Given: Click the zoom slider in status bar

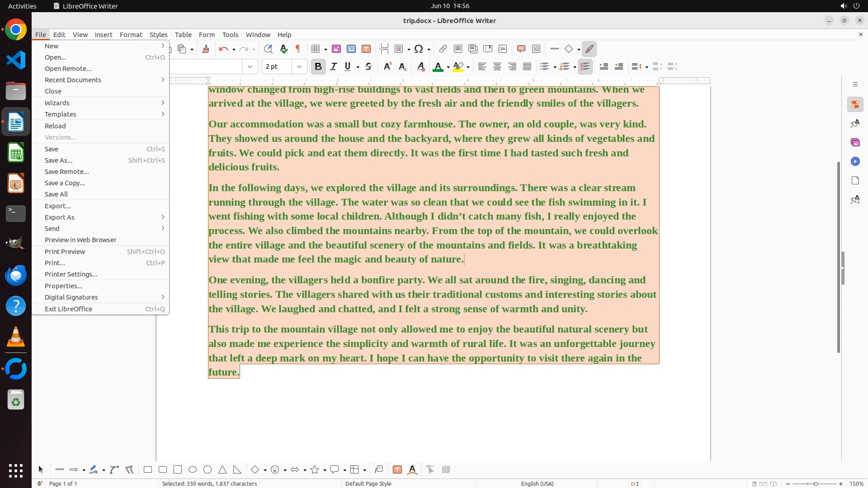Looking at the screenshot, I should pos(815,484).
